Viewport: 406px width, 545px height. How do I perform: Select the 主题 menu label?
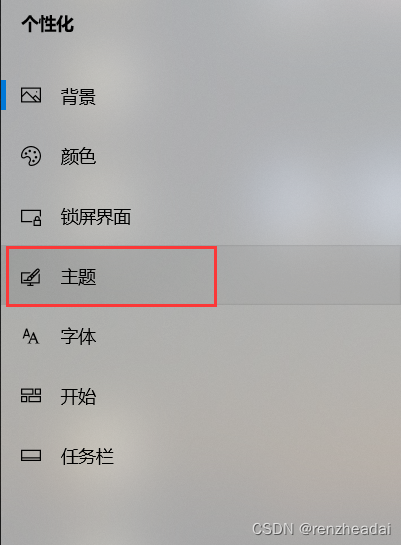click(x=78, y=277)
